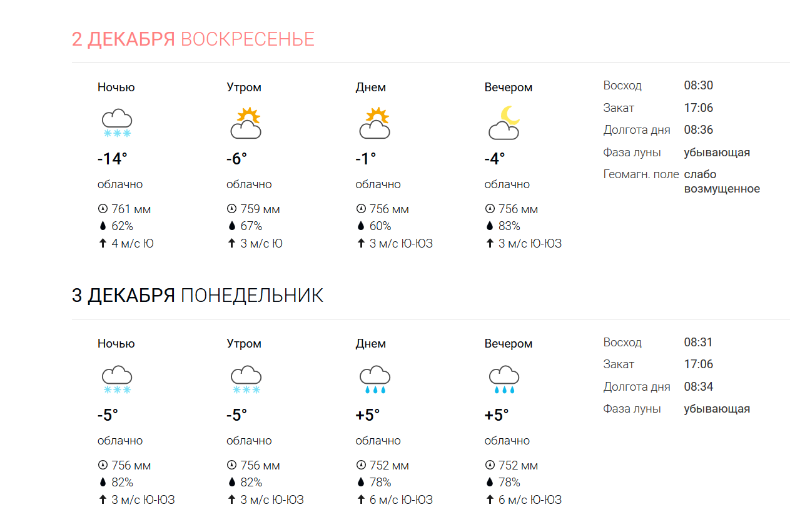Viewport: 790px width, 532px height.
Task: Click sunrise time 08:31
Action: [x=699, y=343]
